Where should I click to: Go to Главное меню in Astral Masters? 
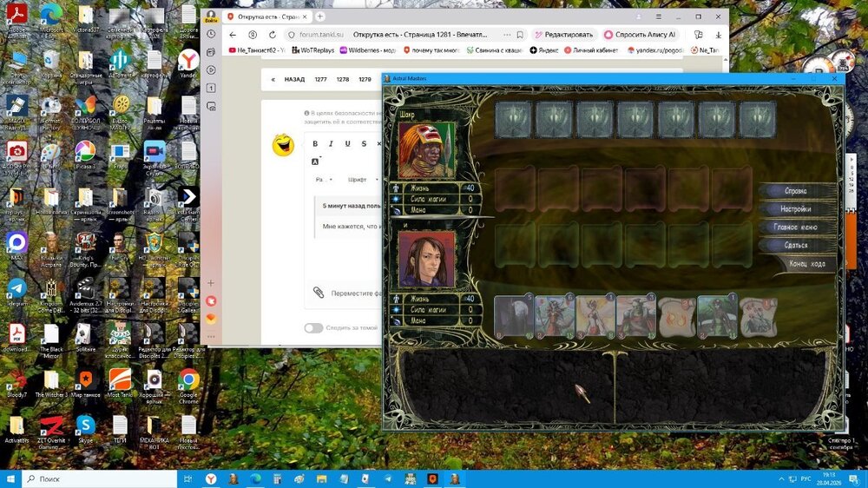pyautogui.click(x=795, y=228)
